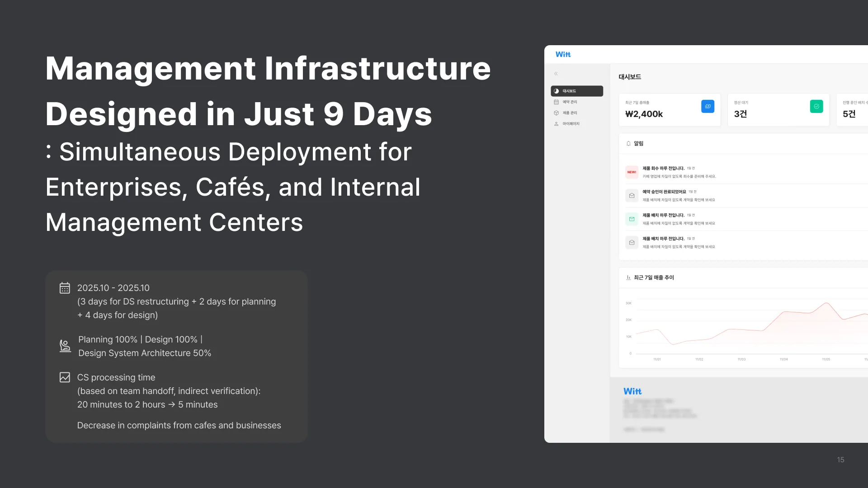This screenshot has width=868, height=488.
Task: Click the green settlement checkmark icon
Action: pos(816,106)
